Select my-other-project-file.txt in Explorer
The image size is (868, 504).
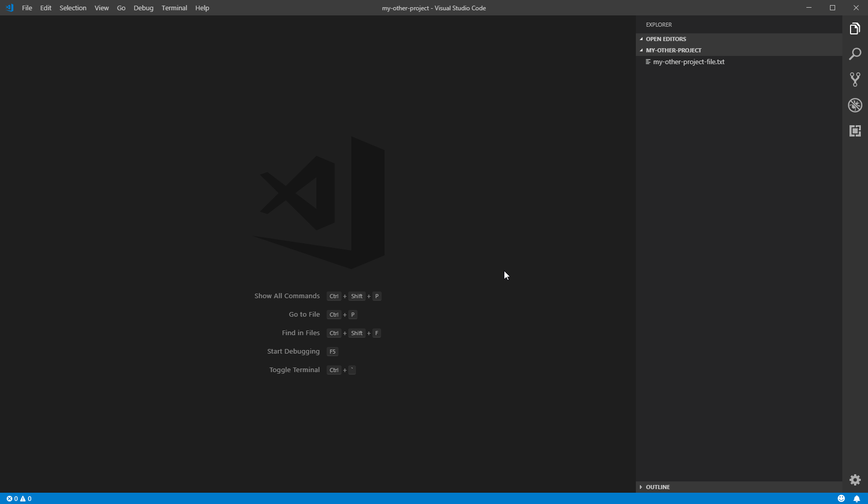click(689, 61)
